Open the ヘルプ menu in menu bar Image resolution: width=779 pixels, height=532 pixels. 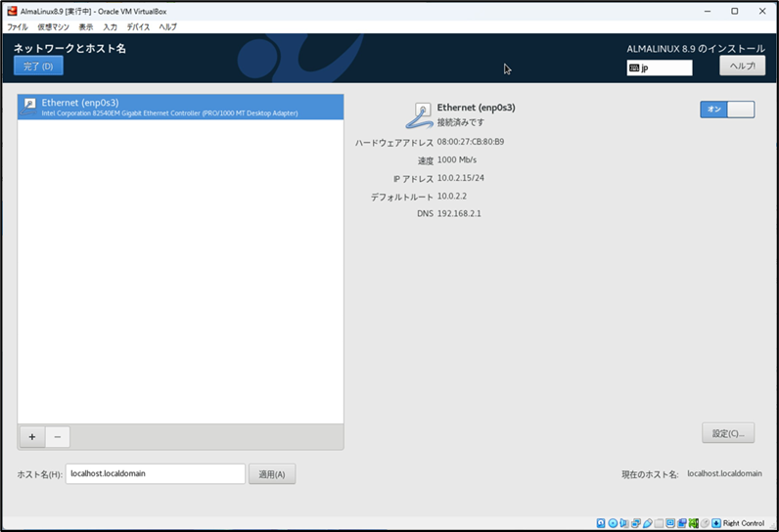(168, 26)
